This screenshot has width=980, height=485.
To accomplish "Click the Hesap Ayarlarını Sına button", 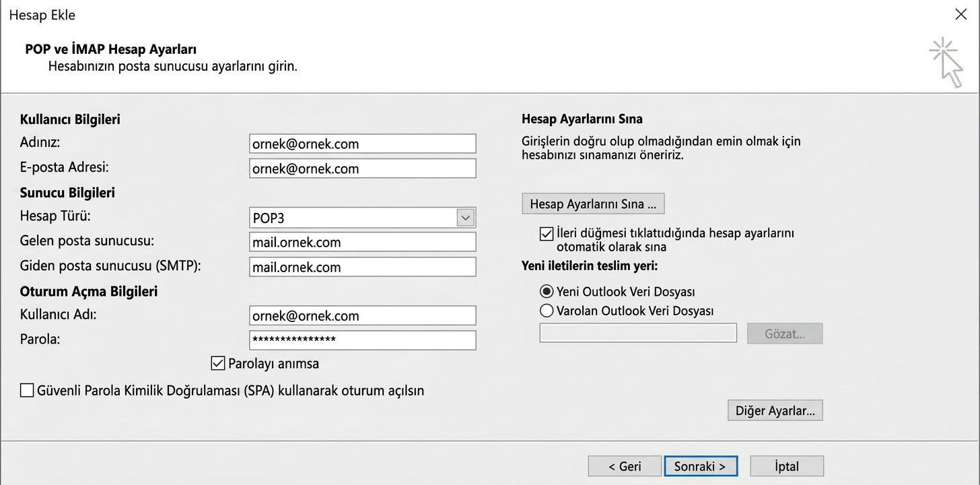I will (593, 204).
